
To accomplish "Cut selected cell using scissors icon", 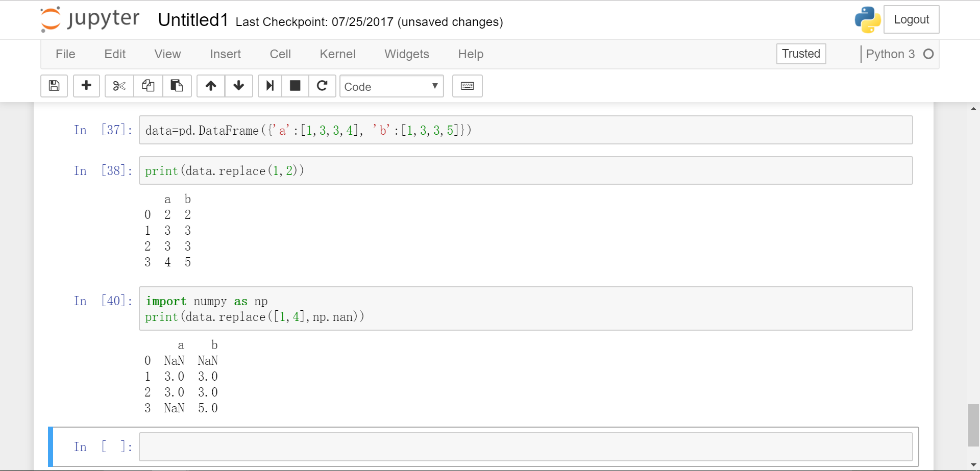I will click(119, 86).
